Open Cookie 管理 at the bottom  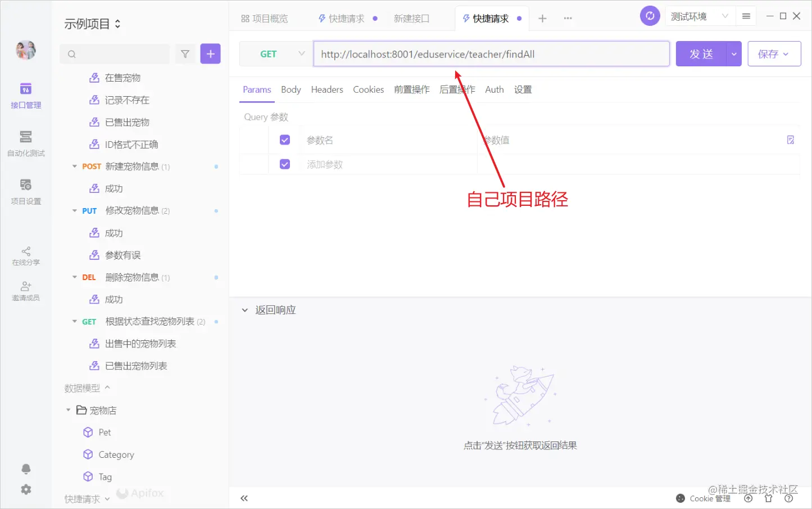[703, 498]
